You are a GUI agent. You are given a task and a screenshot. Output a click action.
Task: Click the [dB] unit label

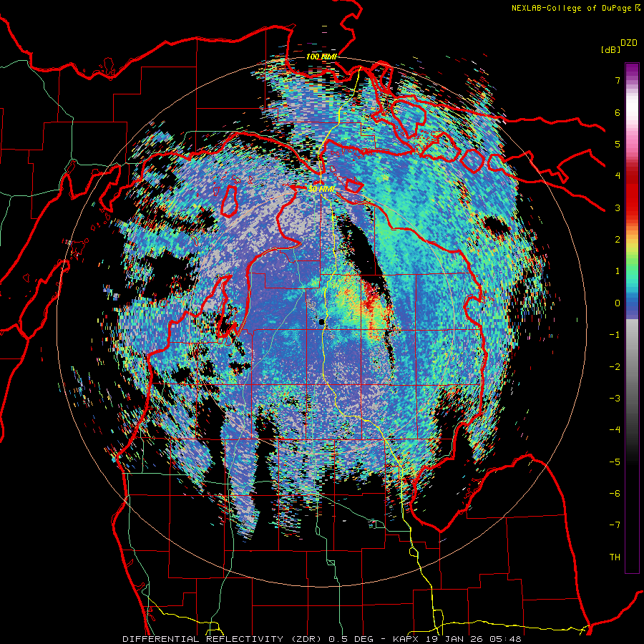610,50
